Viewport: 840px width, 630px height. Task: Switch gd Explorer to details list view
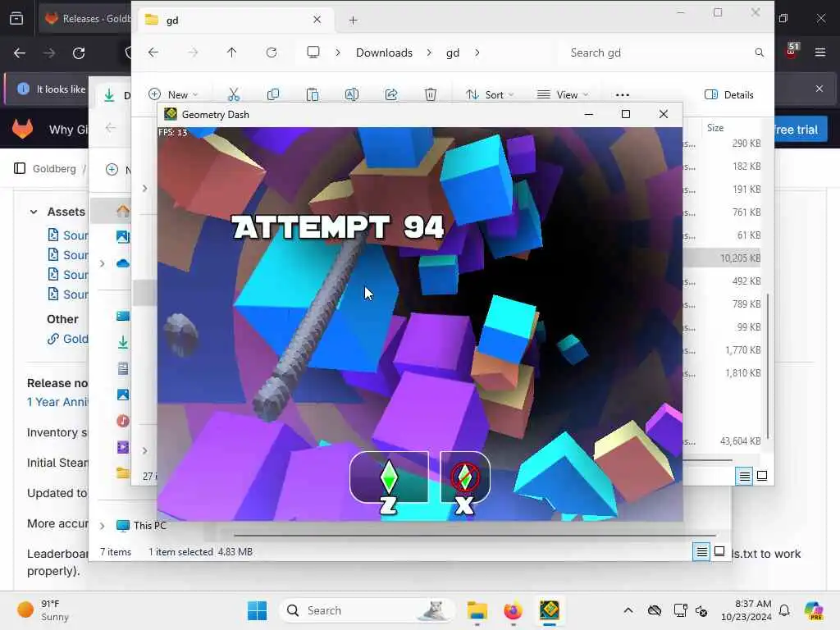[x=744, y=476]
